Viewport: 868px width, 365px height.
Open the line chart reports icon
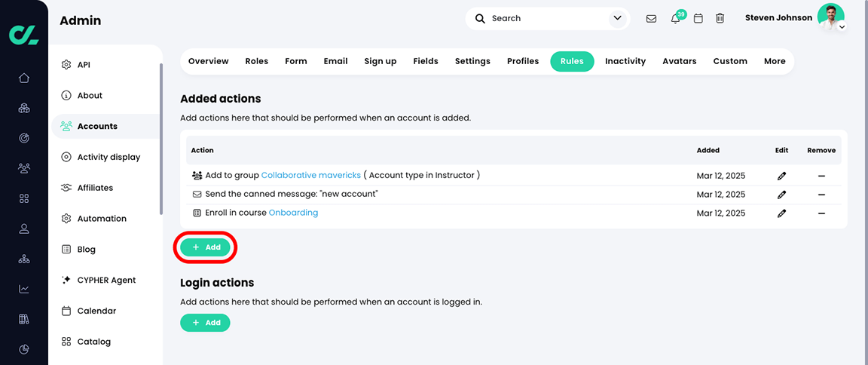(24, 289)
